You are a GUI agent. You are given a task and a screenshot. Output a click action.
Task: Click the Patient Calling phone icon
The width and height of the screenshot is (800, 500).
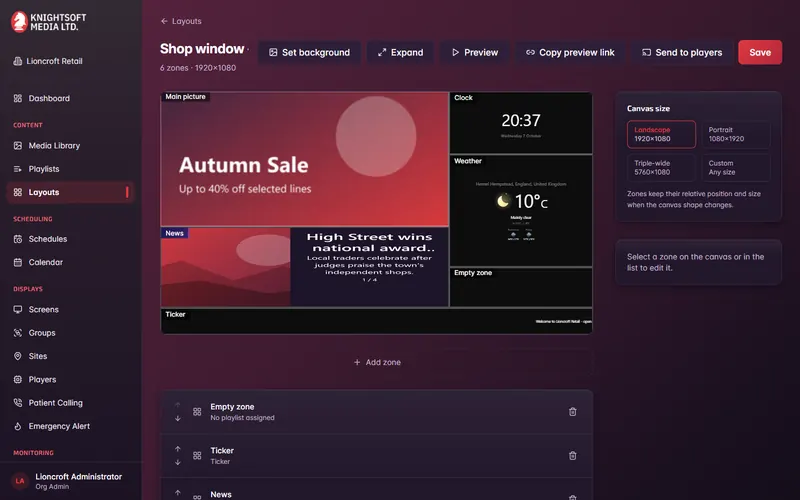(x=18, y=403)
